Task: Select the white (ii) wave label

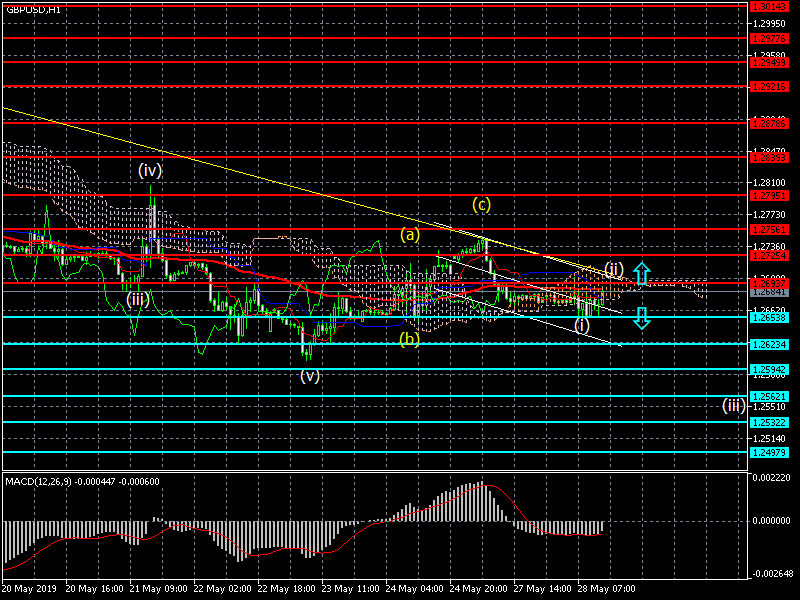Action: pos(614,268)
